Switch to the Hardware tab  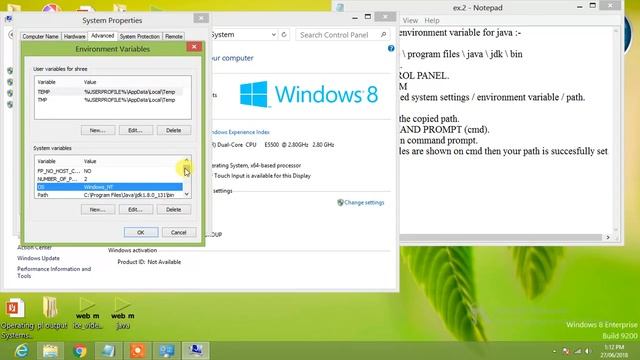click(x=75, y=36)
